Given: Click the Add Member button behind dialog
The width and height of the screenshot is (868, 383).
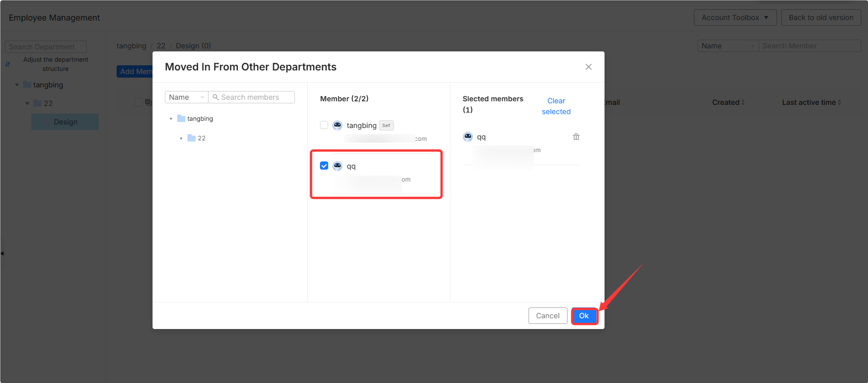Looking at the screenshot, I should (x=136, y=71).
